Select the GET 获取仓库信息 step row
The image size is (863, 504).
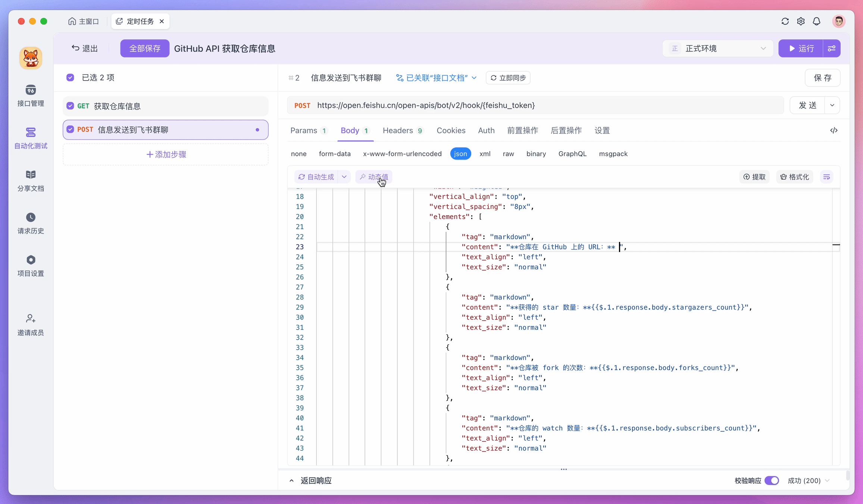tap(166, 106)
